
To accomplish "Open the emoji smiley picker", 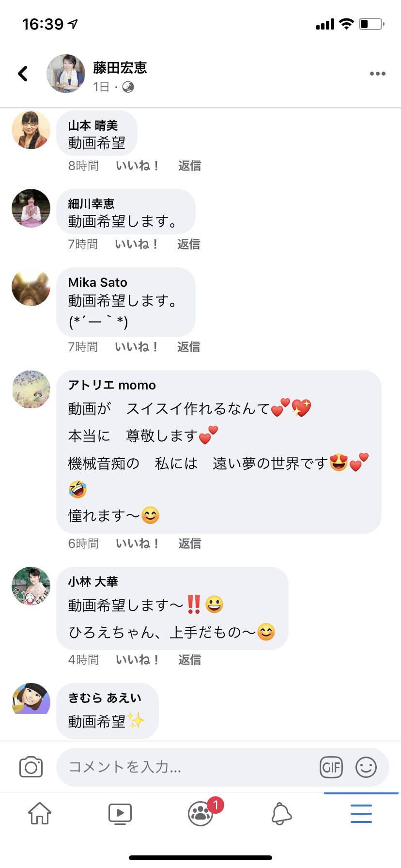I will coord(366,767).
